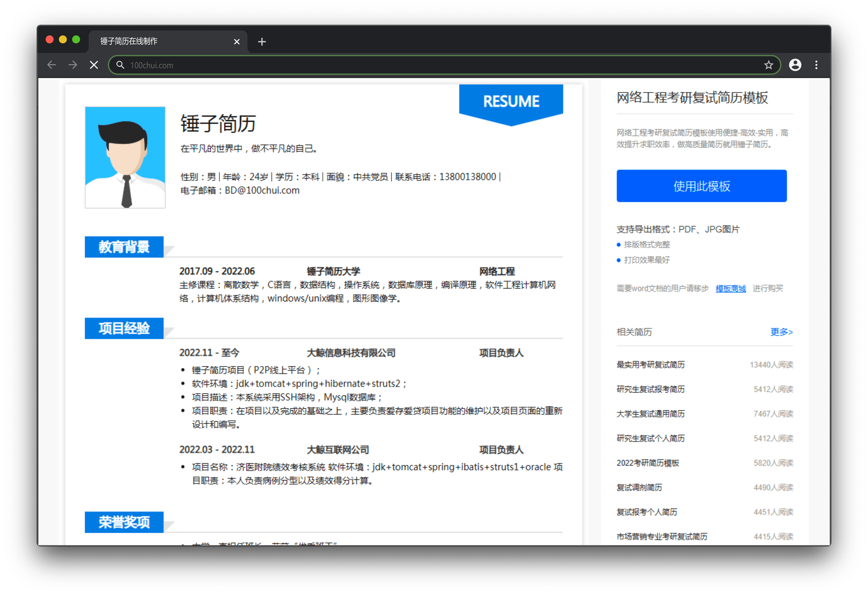This screenshot has height=595, width=868.
Task: Stop loading the page with X button
Action: (94, 65)
